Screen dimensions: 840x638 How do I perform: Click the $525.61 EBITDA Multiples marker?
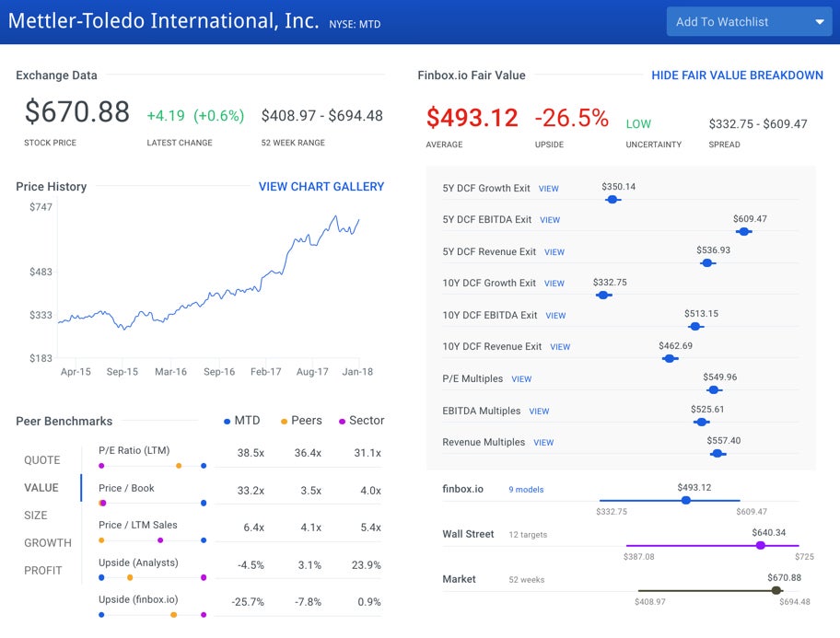pyautogui.click(x=701, y=423)
